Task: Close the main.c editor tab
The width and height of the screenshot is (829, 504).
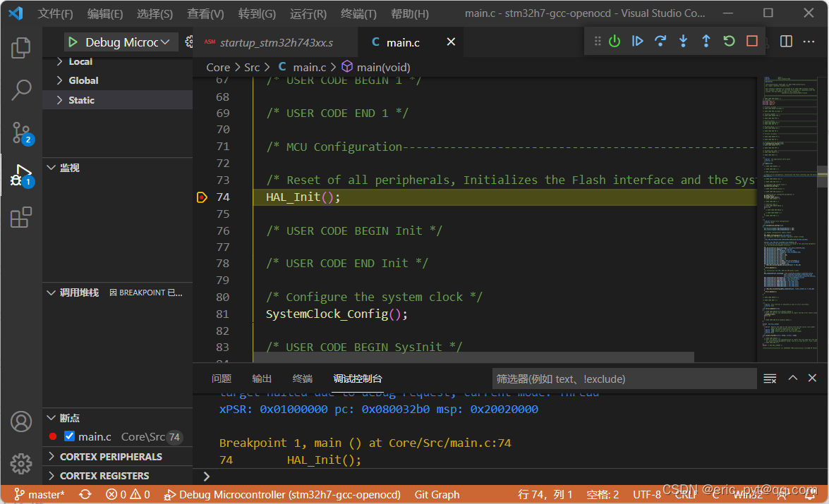Action: point(451,42)
